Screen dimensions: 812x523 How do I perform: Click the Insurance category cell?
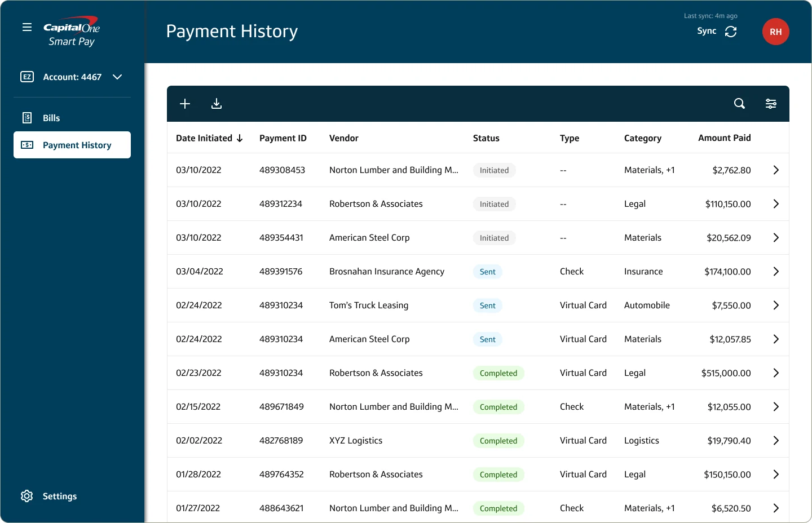coord(643,272)
